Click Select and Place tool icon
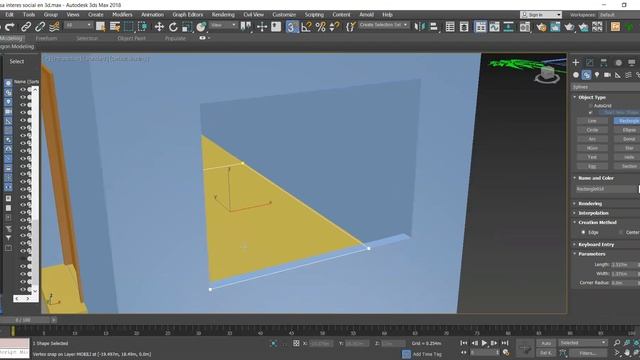This screenshot has height=360, width=640. [201, 27]
